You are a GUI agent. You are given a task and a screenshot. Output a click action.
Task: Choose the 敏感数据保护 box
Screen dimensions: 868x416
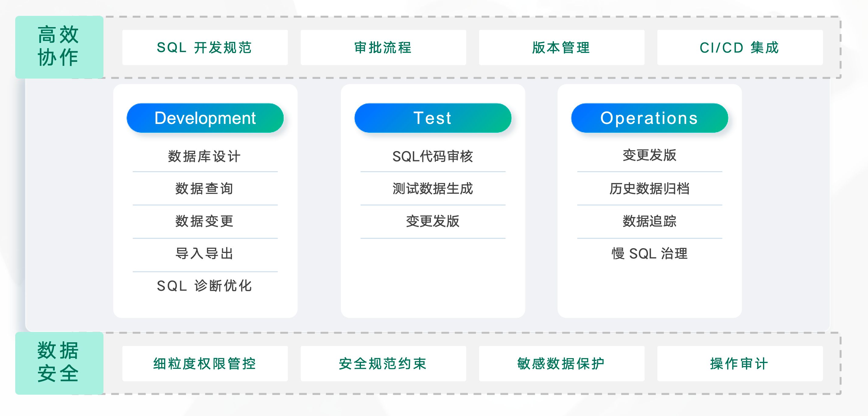561,364
